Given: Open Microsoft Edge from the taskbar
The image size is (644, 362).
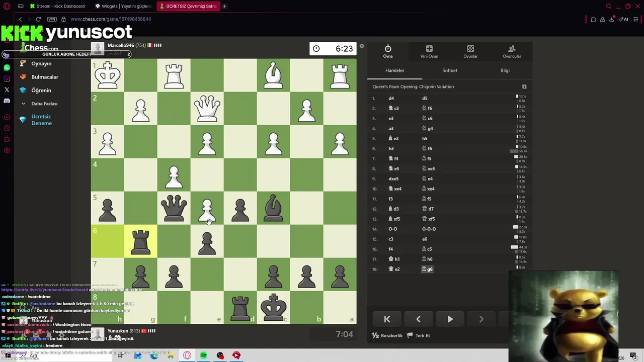Looking at the screenshot, I should click(154, 355).
